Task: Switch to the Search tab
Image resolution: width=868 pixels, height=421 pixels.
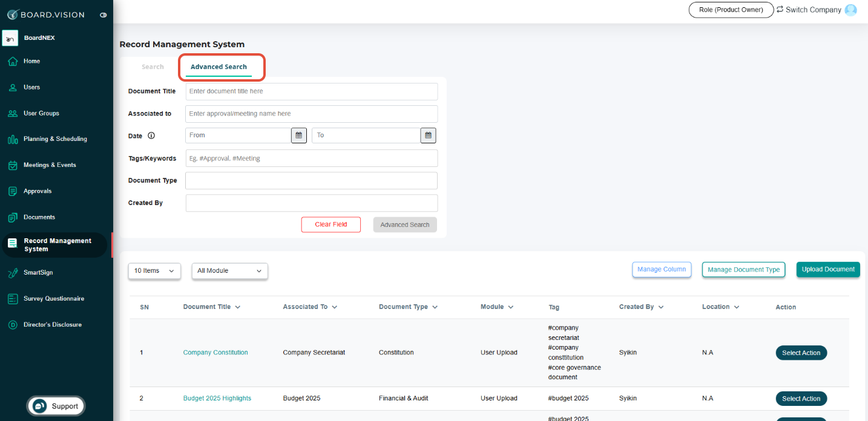Action: click(x=153, y=67)
